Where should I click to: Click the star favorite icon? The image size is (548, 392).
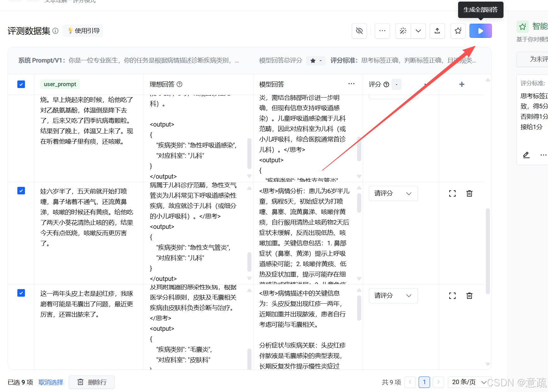(x=458, y=31)
